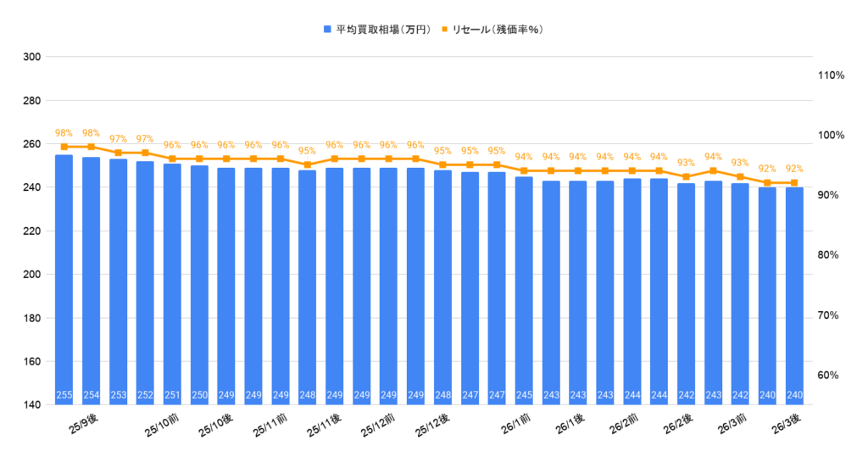868x457 pixels.
Task: Click the x-axis label 26/2後
Action: (x=679, y=425)
